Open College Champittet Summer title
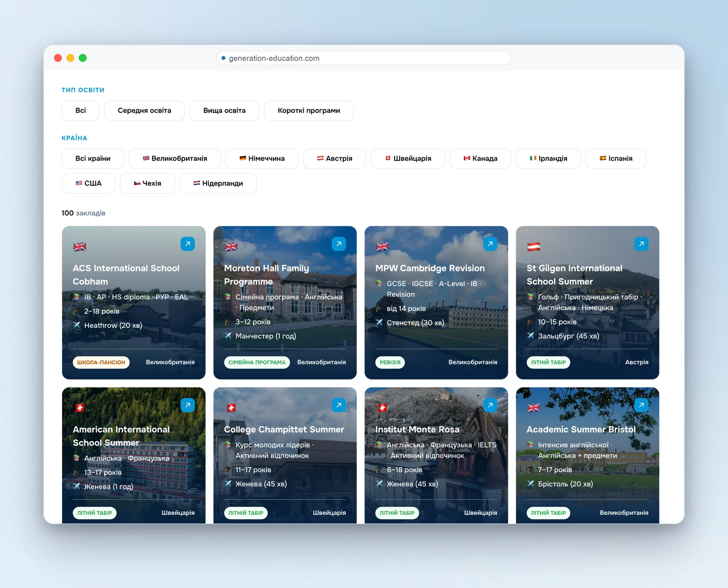Viewport: 728px width, 588px height. pos(284,429)
